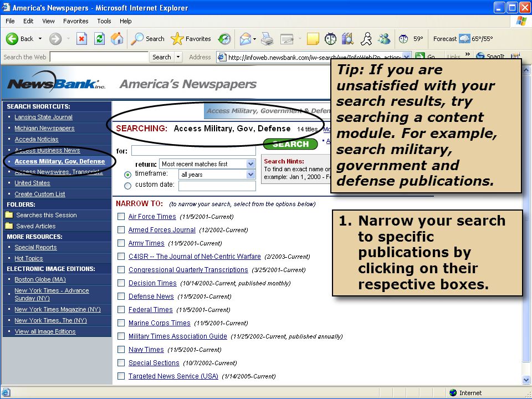Click the red Stop page icon
Screen dimensions: 532x399
[x=81, y=39]
